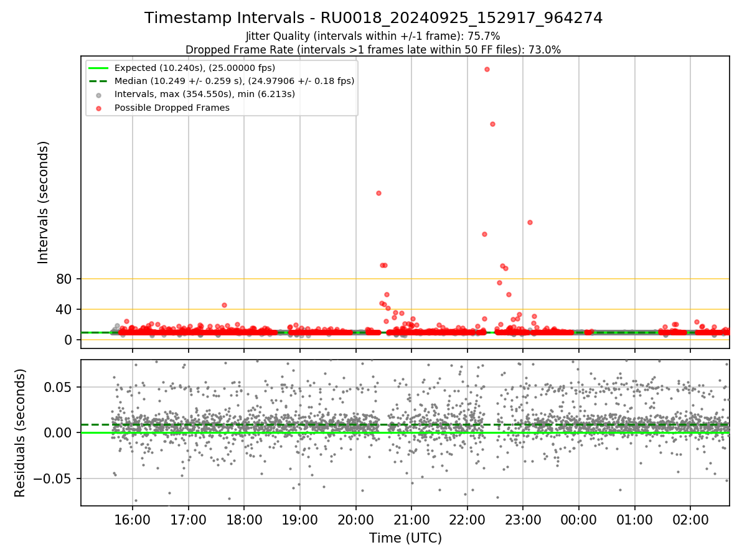Click the 21:00 time tick label
Screen dimensions: 747x560
tap(411, 520)
